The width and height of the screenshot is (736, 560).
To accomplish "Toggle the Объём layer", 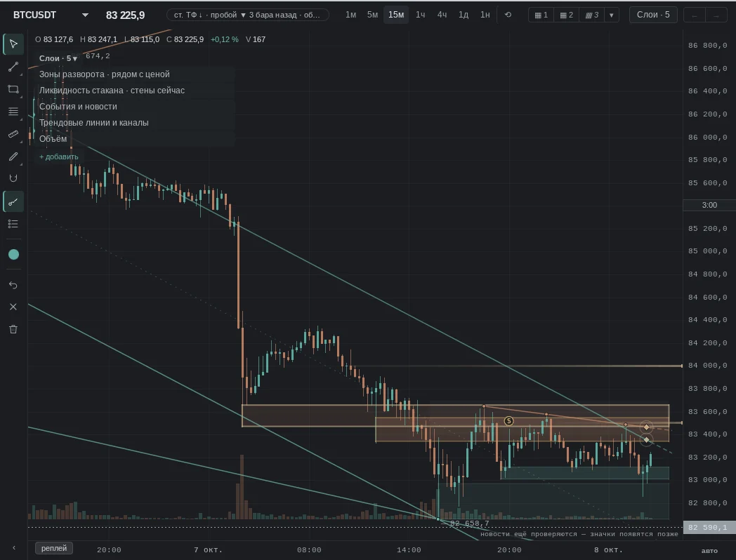I will 135,139.
